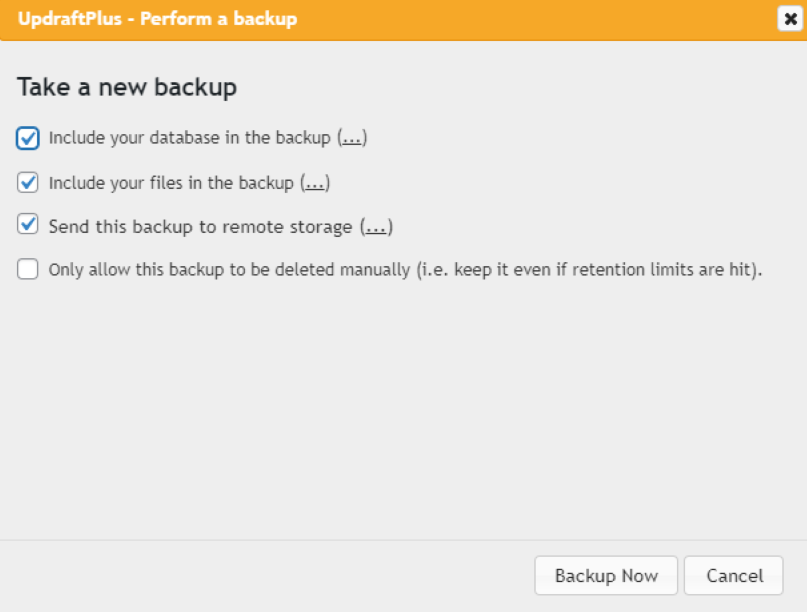807x612 pixels.
Task: Close the UpdraftPlus backup dialog
Action: click(x=789, y=19)
